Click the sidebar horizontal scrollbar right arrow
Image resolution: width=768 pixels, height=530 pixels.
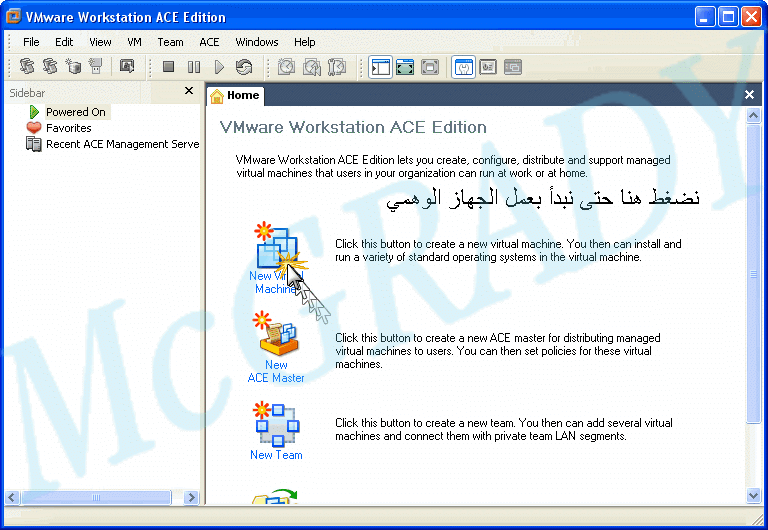(x=191, y=496)
